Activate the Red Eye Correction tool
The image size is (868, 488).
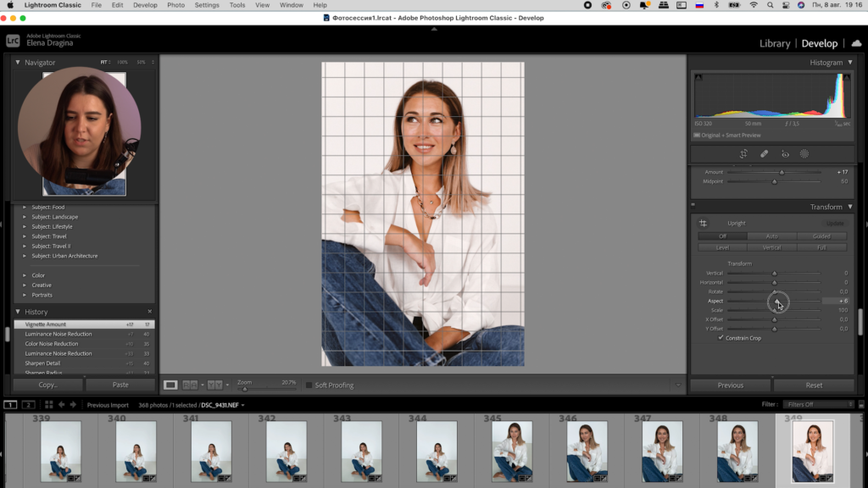(785, 154)
